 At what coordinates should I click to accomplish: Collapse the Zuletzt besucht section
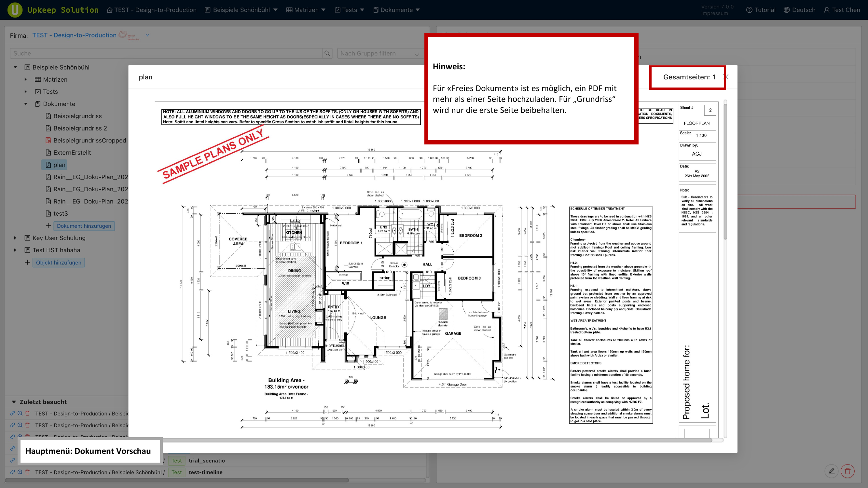13,402
